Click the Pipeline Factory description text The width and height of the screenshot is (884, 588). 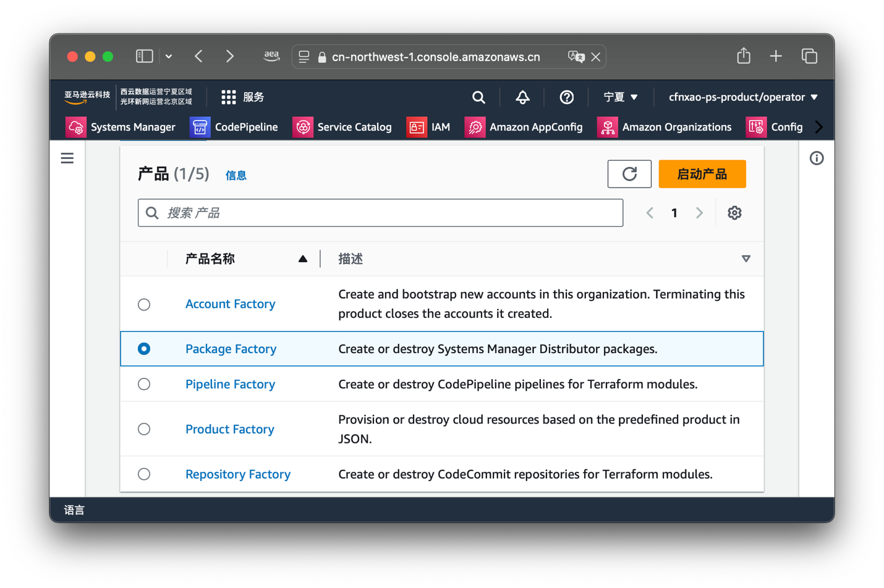click(518, 384)
